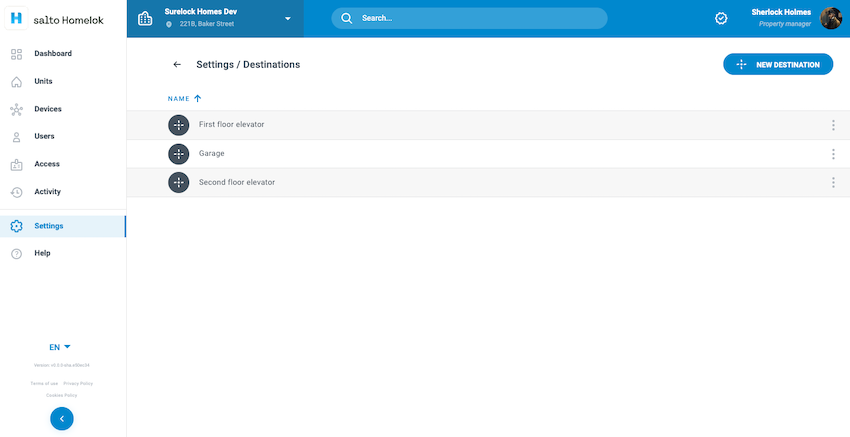Click the Settings / Destinations breadcrumb title
The width and height of the screenshot is (850, 437).
click(248, 65)
